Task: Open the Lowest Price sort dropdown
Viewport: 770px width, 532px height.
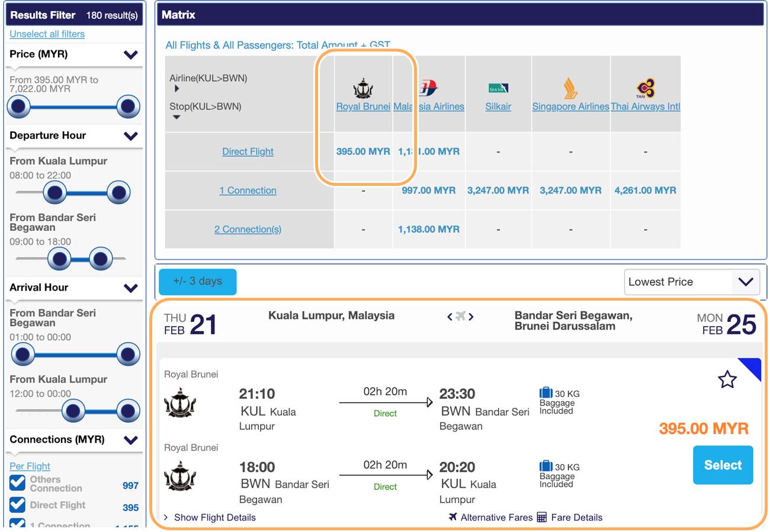Action: click(x=692, y=282)
